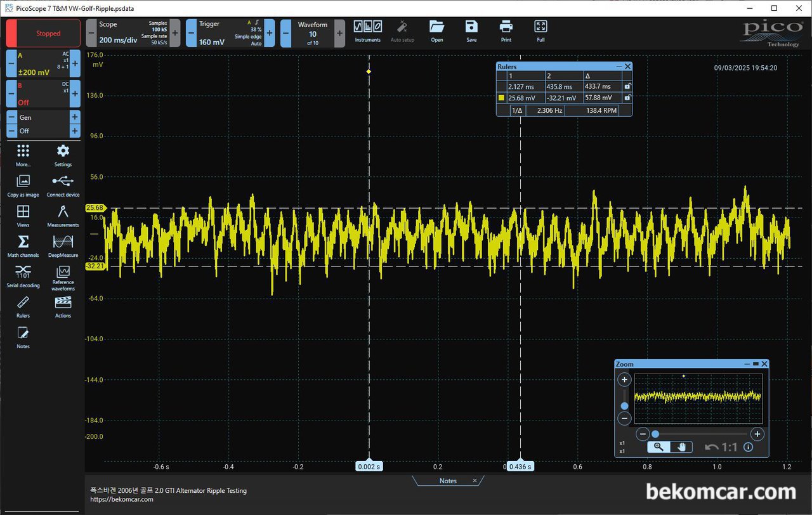Switch to Full screen view

click(540, 32)
